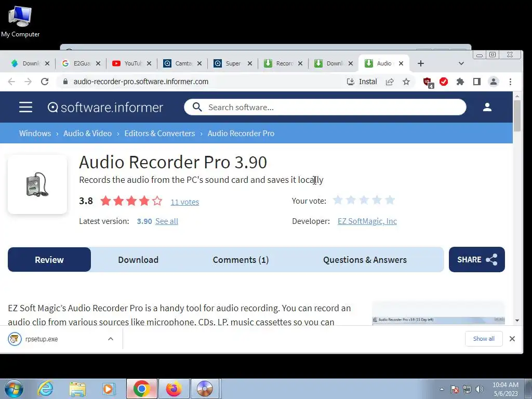Open the Windows Start button
532x399 pixels.
tap(14, 389)
